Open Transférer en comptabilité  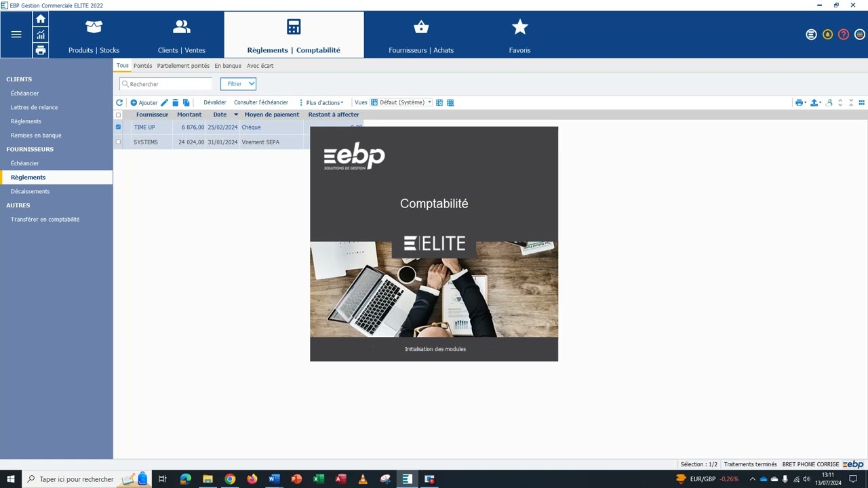(x=45, y=220)
